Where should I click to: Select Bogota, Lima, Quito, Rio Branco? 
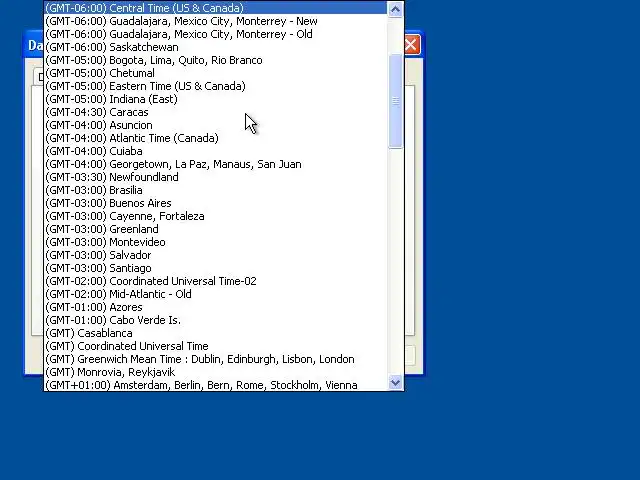[216, 60]
